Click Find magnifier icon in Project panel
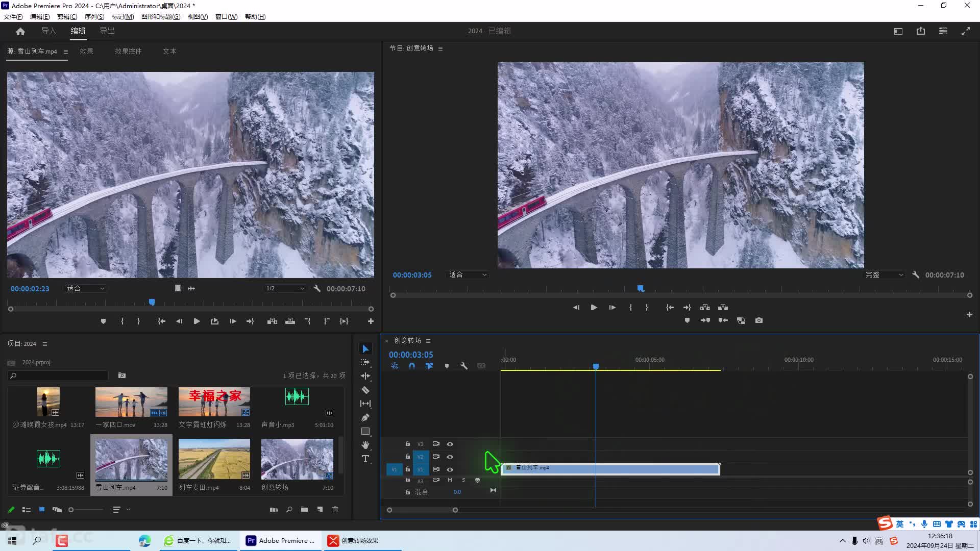This screenshot has height=551, width=980. point(289,509)
